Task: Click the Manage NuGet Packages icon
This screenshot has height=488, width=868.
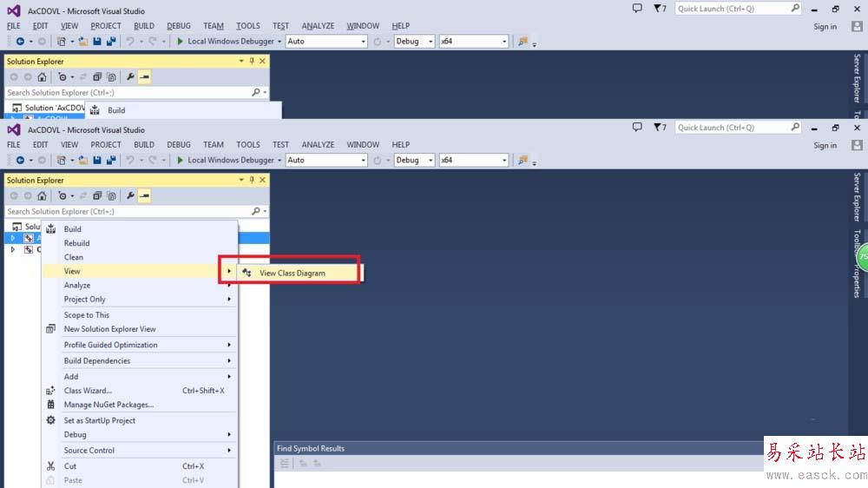Action: coord(51,405)
